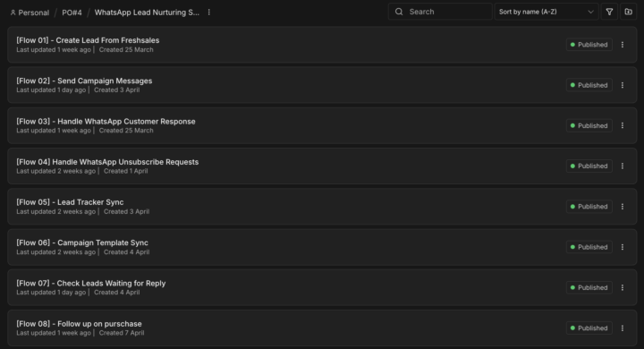Screen dimensions: 644x349
Task: Open the three-dot menu beside the WhatsApp Lead Nurturing breadcrumb
Action: pos(209,13)
